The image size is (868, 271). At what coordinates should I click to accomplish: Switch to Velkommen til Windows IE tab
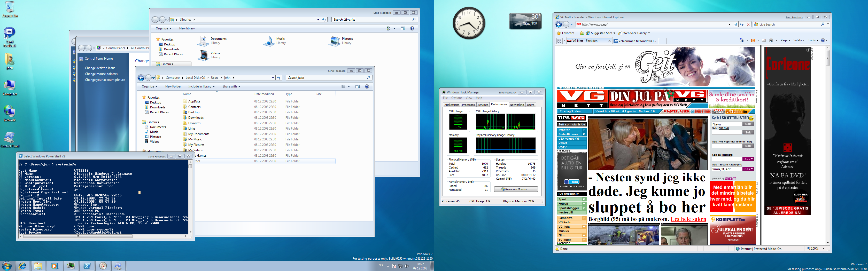pos(635,41)
